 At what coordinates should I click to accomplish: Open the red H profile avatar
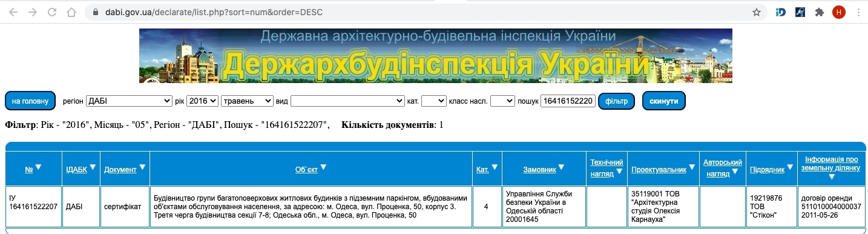[839, 12]
